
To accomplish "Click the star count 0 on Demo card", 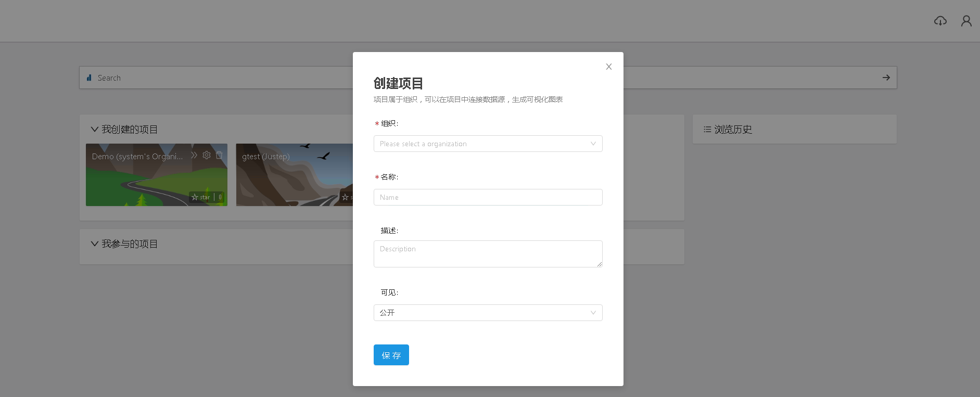I will click(x=220, y=197).
